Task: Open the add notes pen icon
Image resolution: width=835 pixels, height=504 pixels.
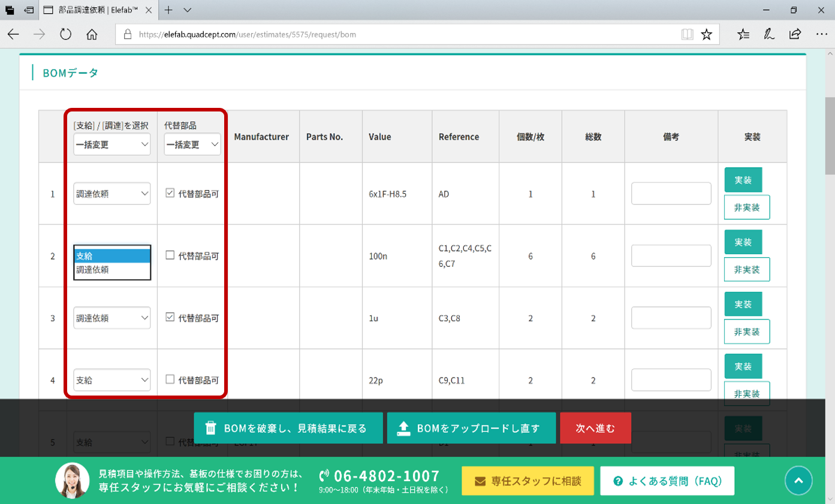Action: (769, 34)
